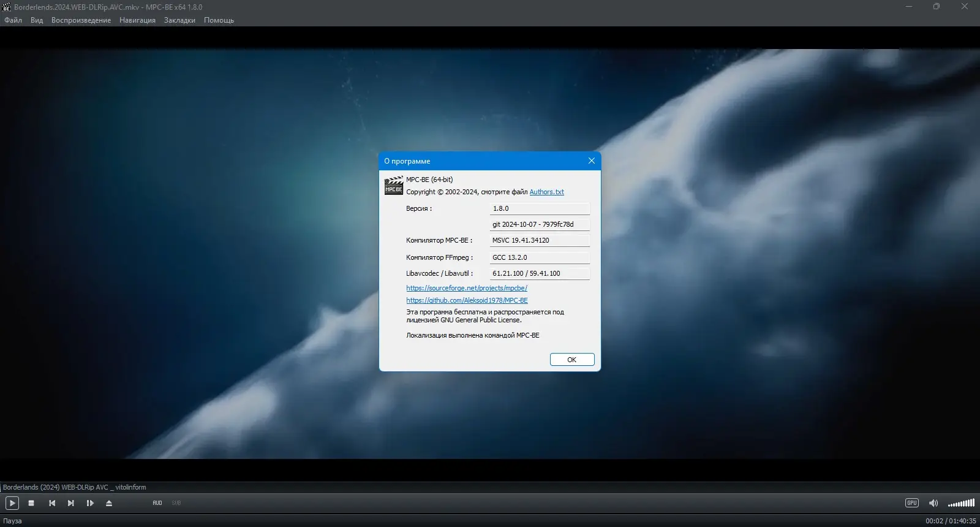Image resolution: width=980 pixels, height=527 pixels.
Task: Minimize the MPC-BE player window
Action: (x=909, y=7)
